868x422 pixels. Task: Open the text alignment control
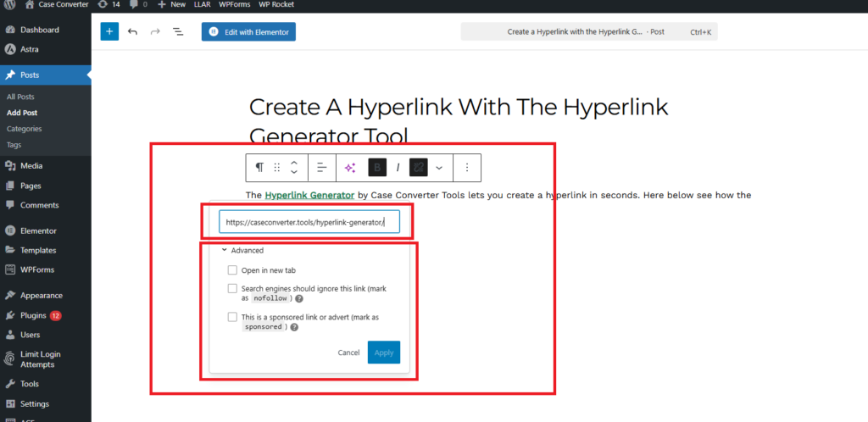tap(321, 168)
